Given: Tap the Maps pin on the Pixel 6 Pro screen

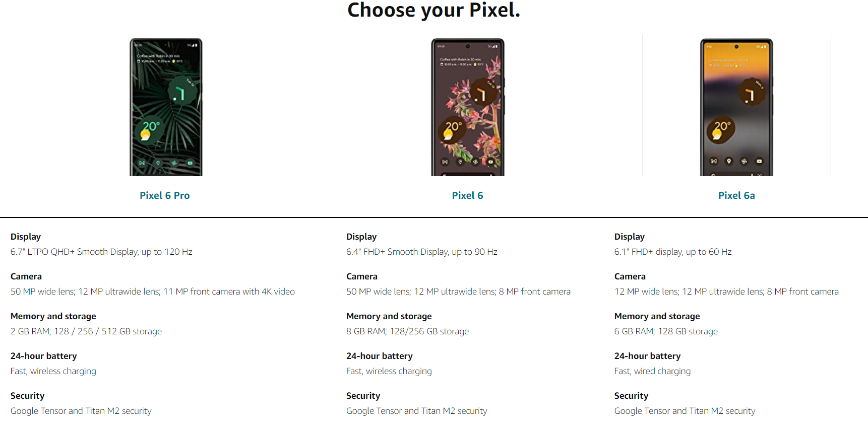Looking at the screenshot, I should tap(158, 163).
